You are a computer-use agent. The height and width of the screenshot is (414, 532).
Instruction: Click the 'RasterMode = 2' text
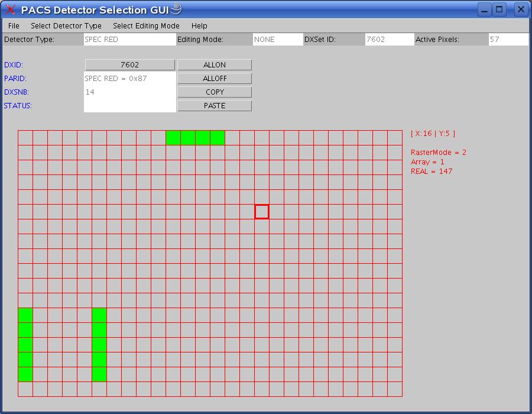point(439,153)
